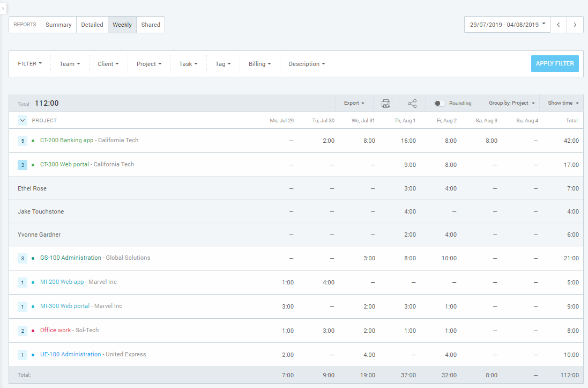Click the Sa, Aug 3 column header
The width and height of the screenshot is (588, 388).
pyautogui.click(x=486, y=121)
